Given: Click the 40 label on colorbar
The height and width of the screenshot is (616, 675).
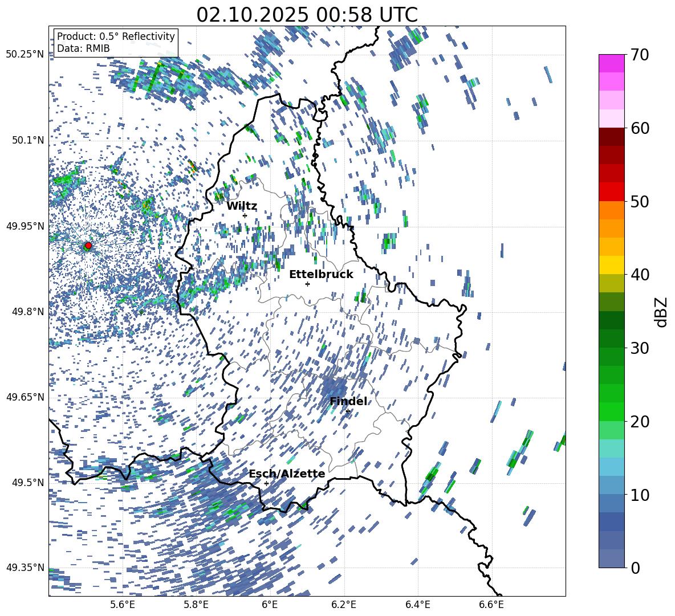Looking at the screenshot, I should [640, 275].
